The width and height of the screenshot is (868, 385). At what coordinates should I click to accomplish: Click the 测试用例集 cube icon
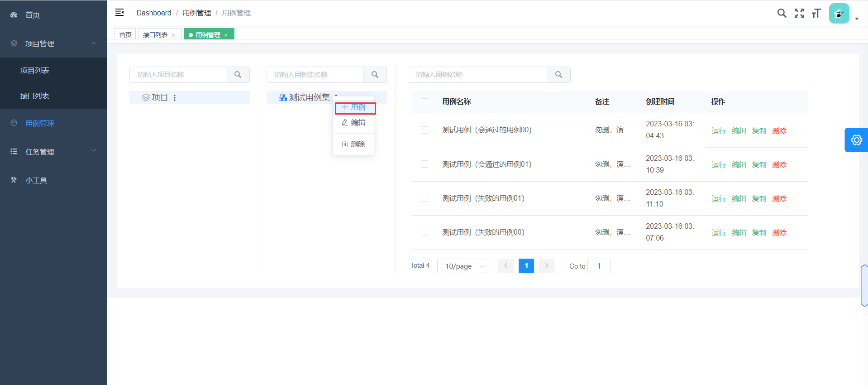pyautogui.click(x=282, y=97)
